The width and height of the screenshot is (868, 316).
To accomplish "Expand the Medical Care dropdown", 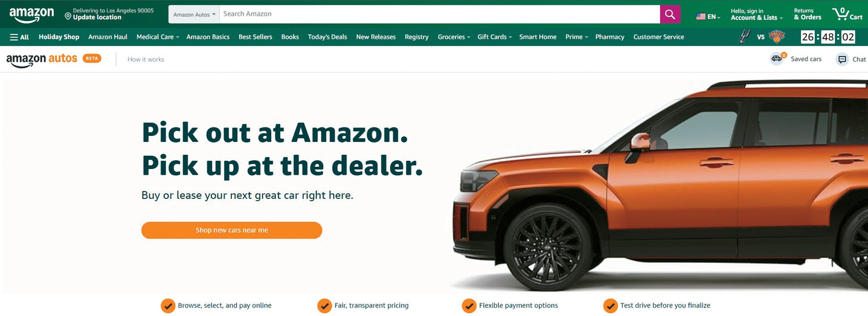I will tap(158, 37).
